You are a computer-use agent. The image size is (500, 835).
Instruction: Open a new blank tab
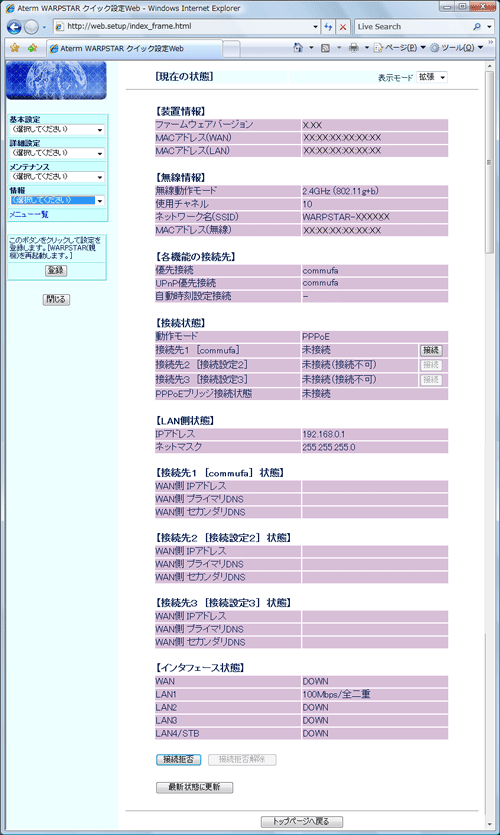(231, 49)
